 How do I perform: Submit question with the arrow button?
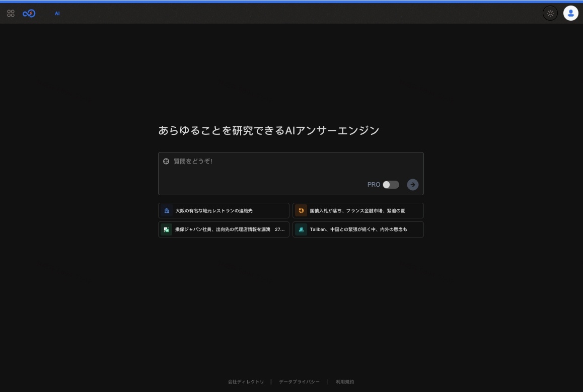[x=412, y=185]
